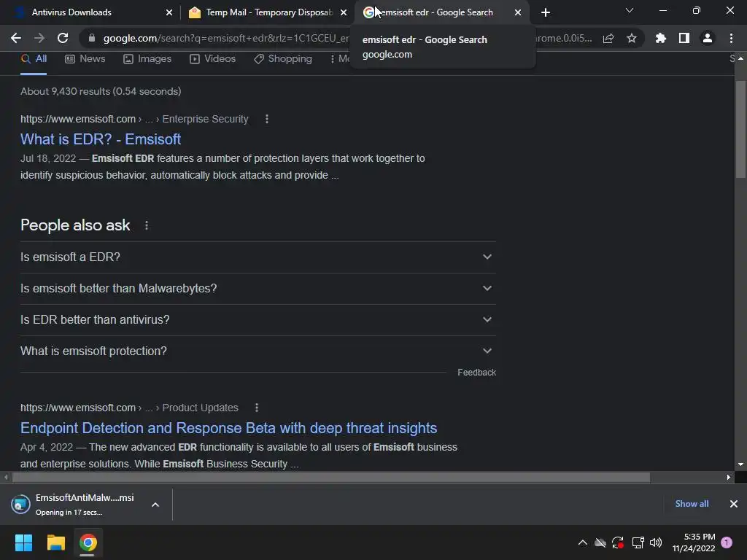
Task: Click the forward navigation arrow
Action: pos(39,38)
